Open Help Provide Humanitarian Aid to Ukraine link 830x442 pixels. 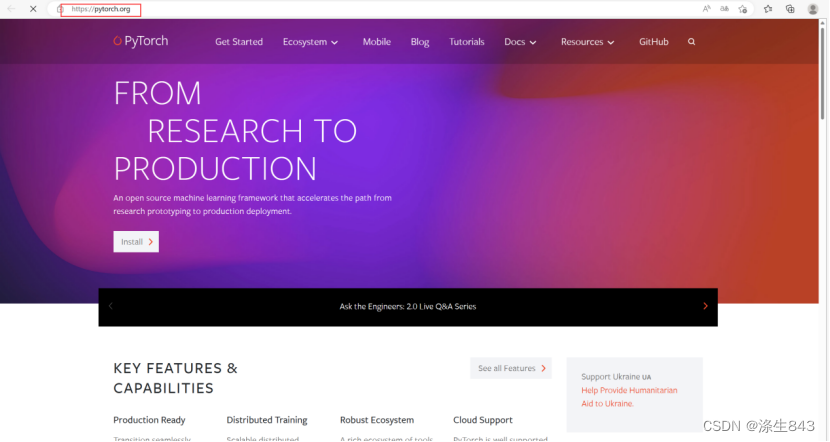pos(629,397)
